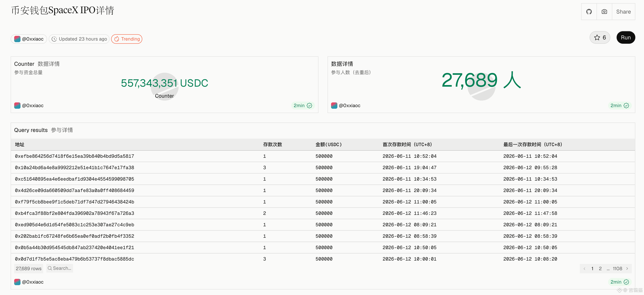Select address 0xf79f5cb8bee9f1c5deb71df7d47d27946438424b
The height and width of the screenshot is (295, 644).
tap(74, 202)
